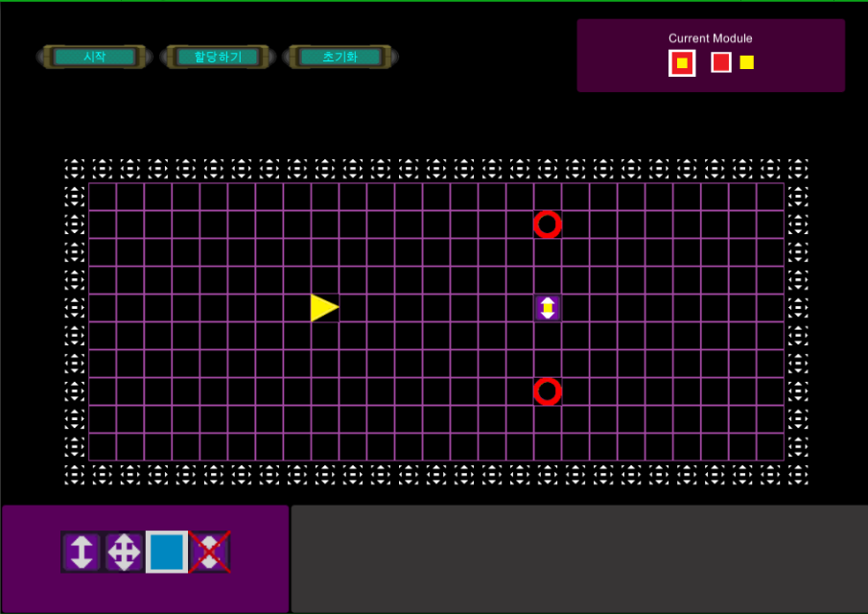Click the purple up-down arrow tile on grid
868x614 pixels.
[x=547, y=308]
